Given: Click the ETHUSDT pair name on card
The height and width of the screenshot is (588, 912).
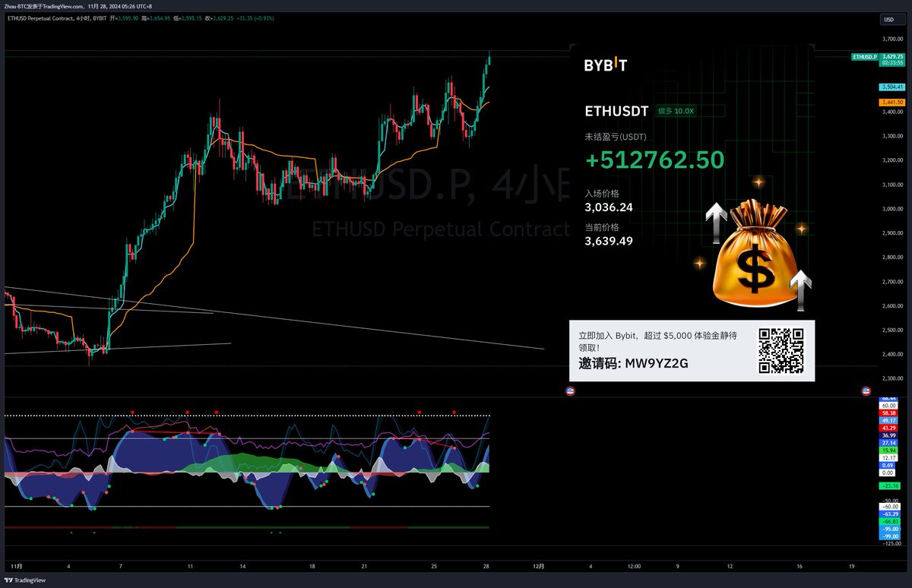Looking at the screenshot, I should click(616, 111).
